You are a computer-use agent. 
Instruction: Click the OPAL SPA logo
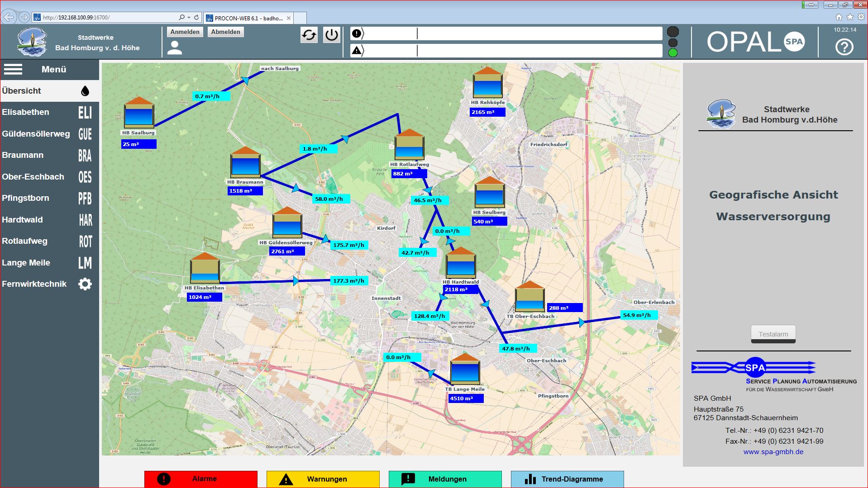click(755, 42)
